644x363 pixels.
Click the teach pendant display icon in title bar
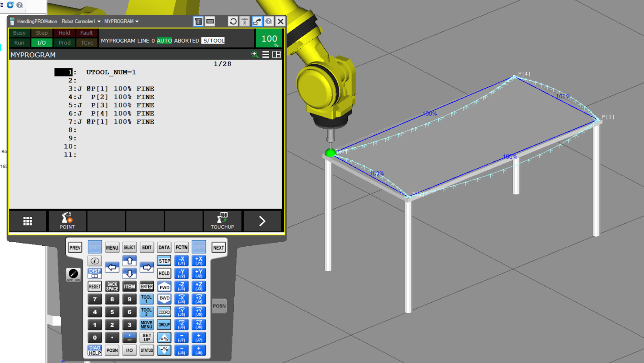[198, 21]
